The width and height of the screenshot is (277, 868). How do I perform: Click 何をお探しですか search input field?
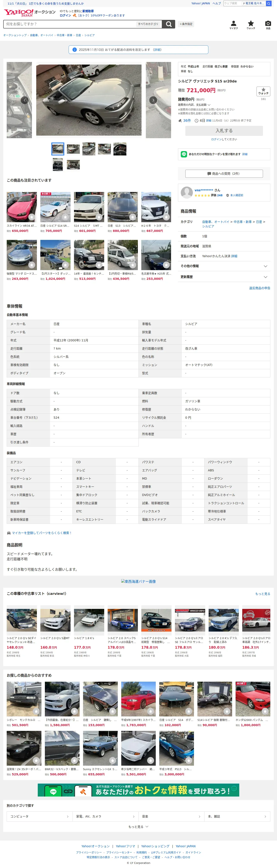[70, 24]
